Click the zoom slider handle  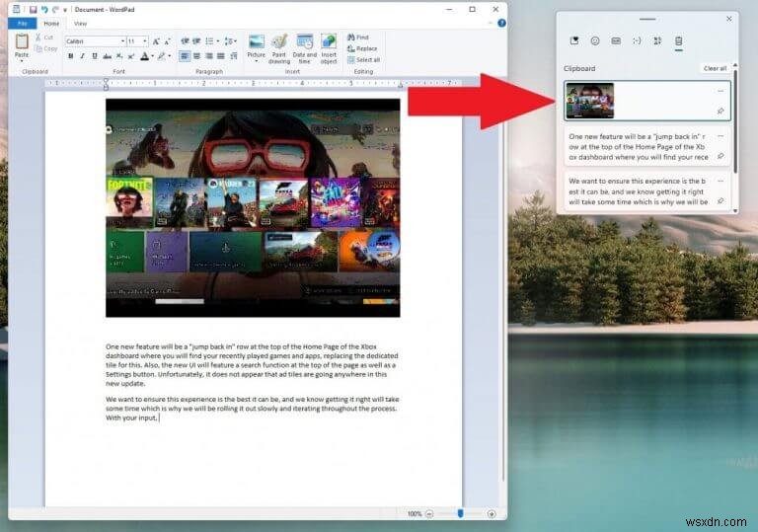460,513
